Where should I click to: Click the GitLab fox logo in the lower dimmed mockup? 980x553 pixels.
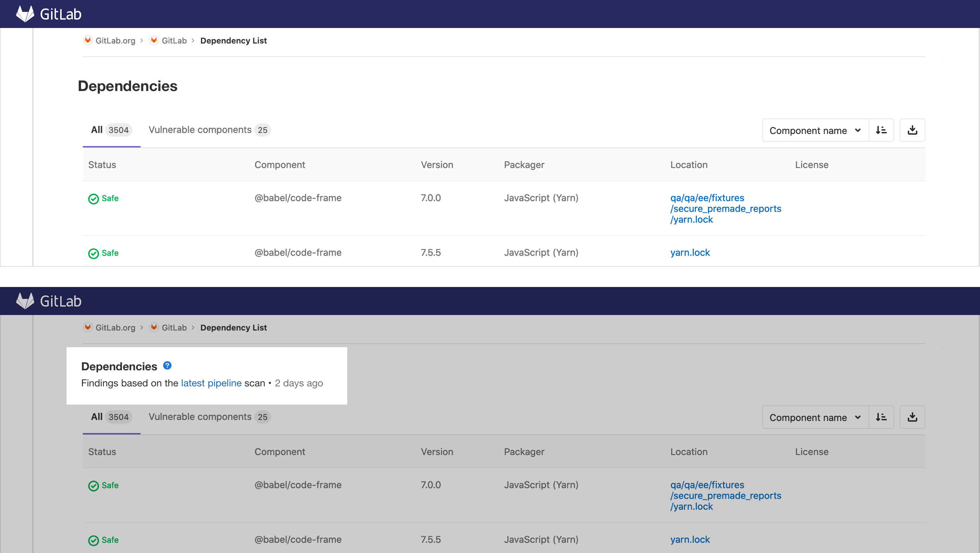25,301
